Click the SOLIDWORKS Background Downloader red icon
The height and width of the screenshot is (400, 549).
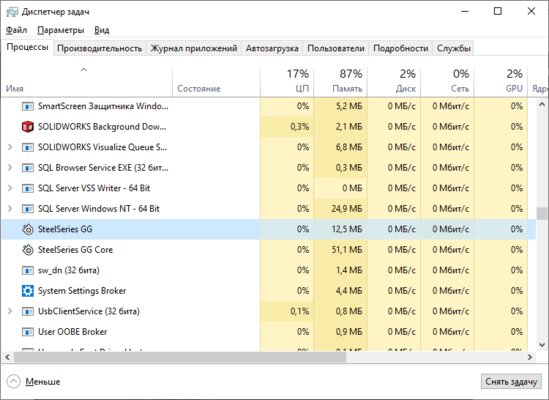(28, 126)
